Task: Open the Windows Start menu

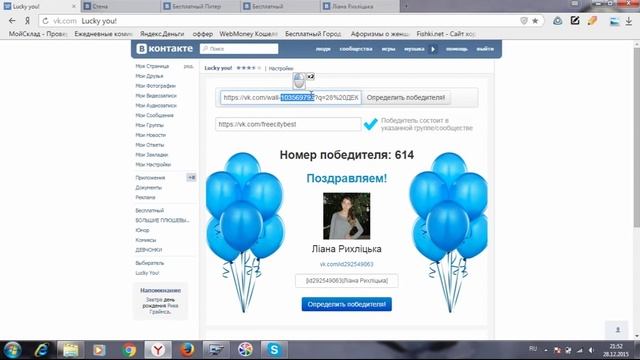Action: tap(12, 350)
